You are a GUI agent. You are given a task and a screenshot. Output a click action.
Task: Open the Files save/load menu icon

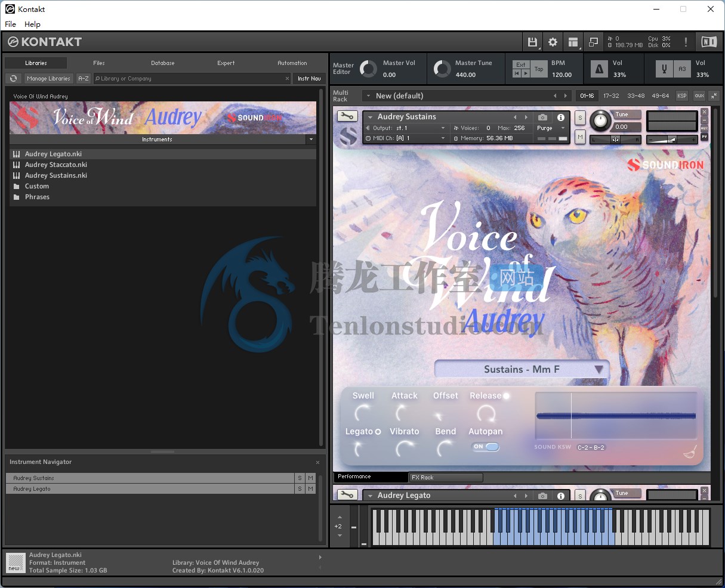coord(532,42)
